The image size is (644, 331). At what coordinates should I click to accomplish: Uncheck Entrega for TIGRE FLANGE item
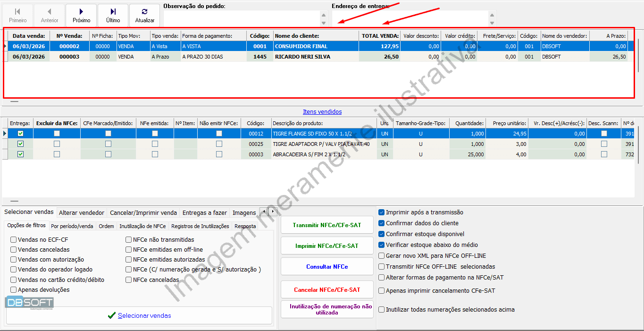(x=21, y=134)
